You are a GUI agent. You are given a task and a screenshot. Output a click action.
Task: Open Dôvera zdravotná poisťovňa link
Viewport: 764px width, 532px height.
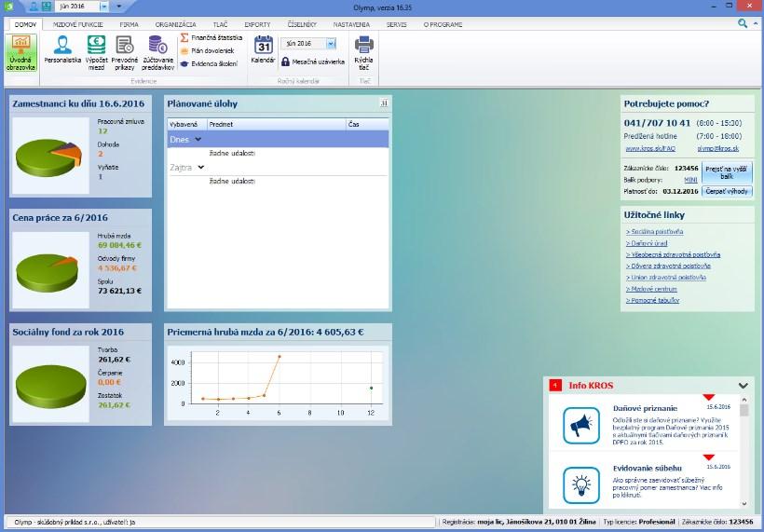click(x=668, y=266)
